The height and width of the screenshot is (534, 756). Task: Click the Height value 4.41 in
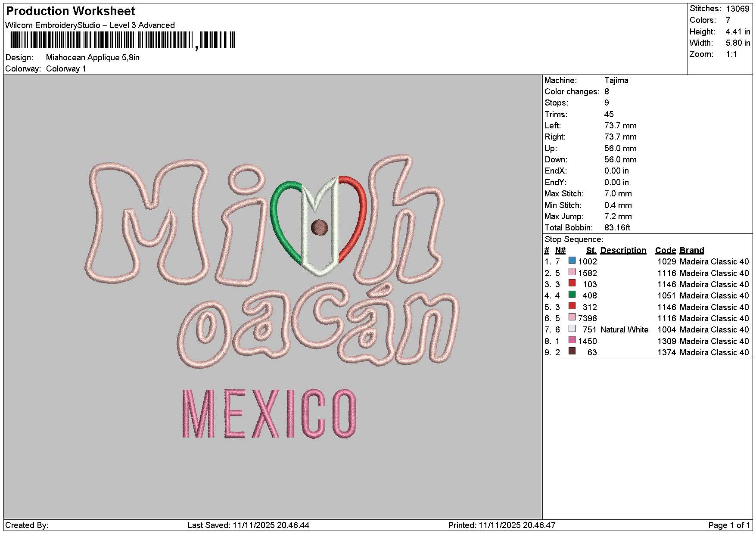pyautogui.click(x=738, y=32)
